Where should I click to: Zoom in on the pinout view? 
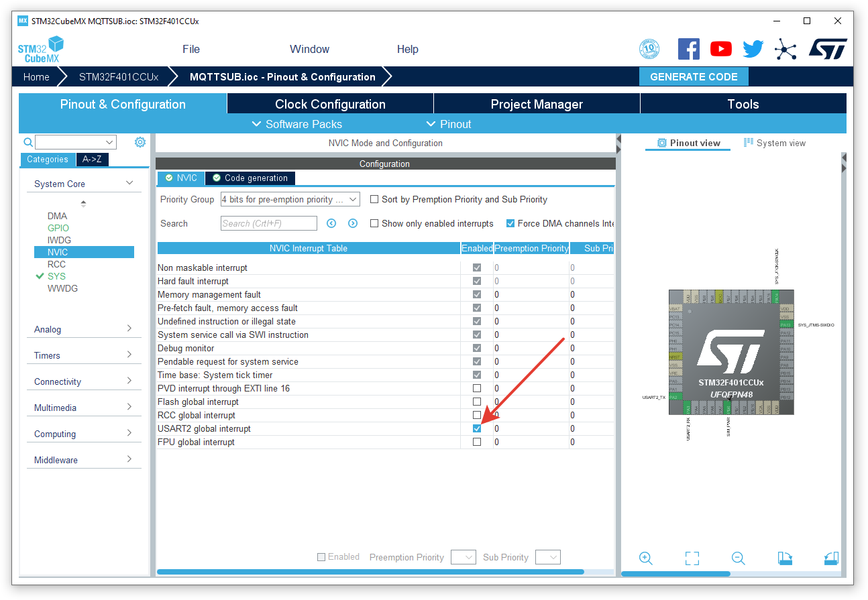pyautogui.click(x=646, y=558)
